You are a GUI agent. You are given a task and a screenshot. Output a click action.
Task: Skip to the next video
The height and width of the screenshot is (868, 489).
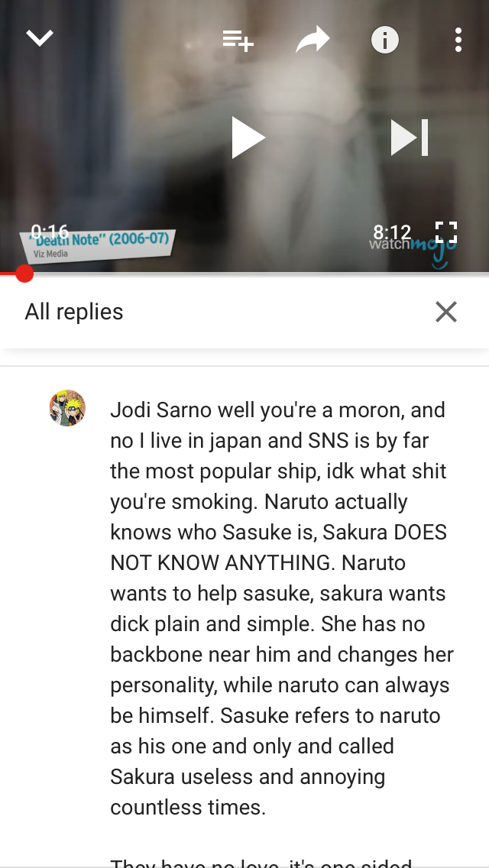pyautogui.click(x=410, y=138)
